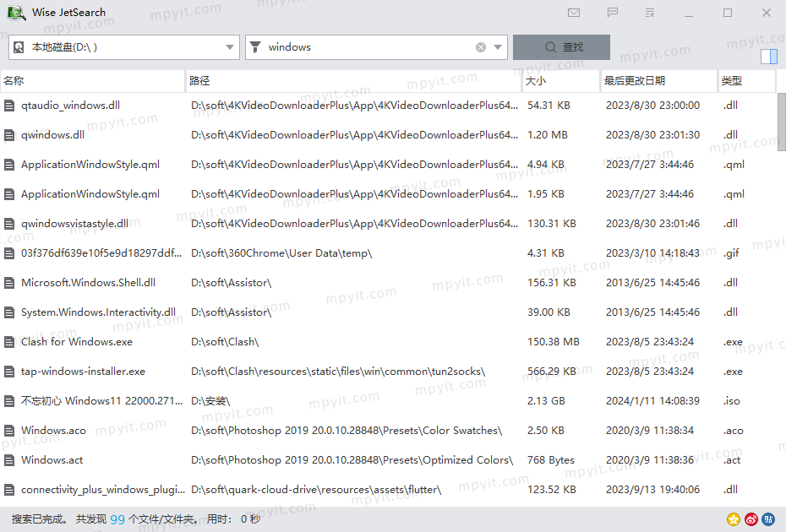
Task: Select ApplicationWindowStyle.qml sized 1.95 KB
Action: pos(90,194)
